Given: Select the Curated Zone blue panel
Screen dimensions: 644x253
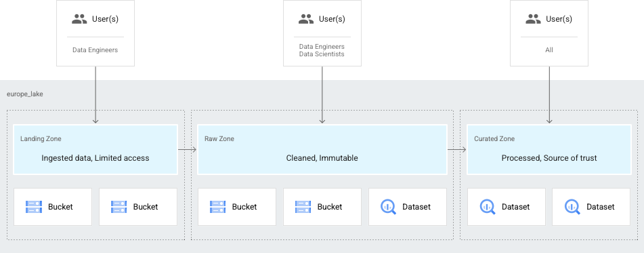Looking at the screenshot, I should tap(549, 149).
